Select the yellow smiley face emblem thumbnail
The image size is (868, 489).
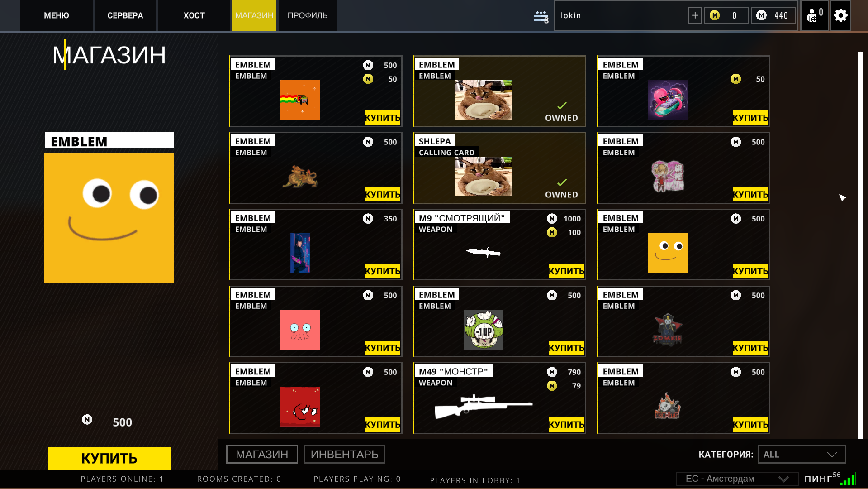(x=667, y=253)
